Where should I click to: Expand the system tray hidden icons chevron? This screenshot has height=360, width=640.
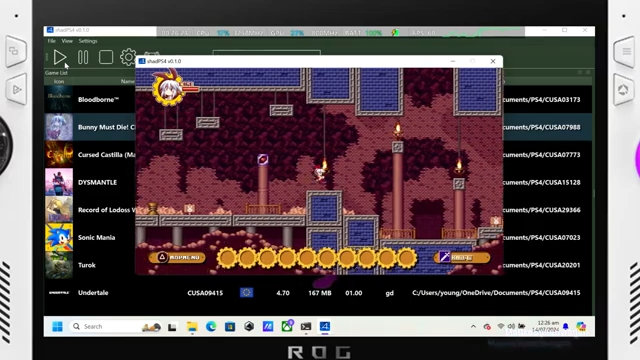pos(473,327)
